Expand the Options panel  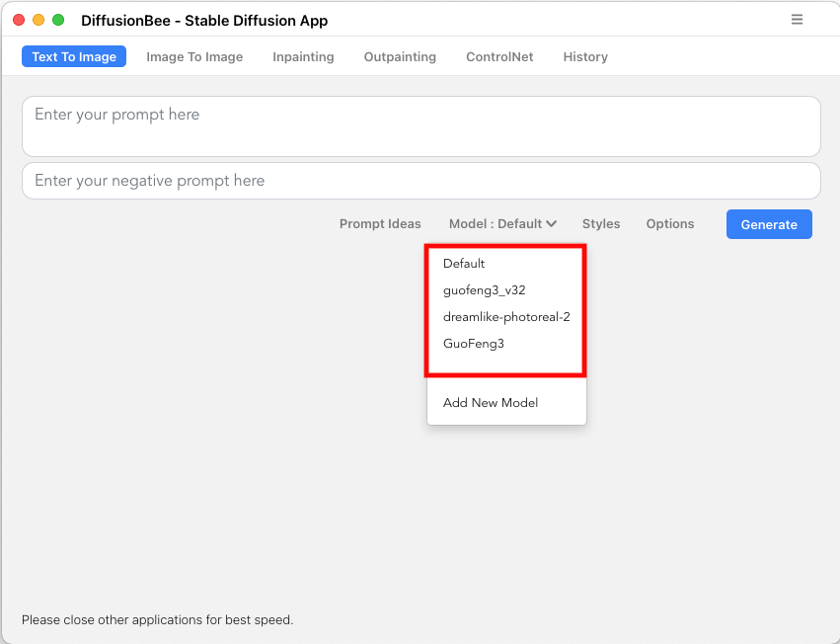pyautogui.click(x=669, y=223)
